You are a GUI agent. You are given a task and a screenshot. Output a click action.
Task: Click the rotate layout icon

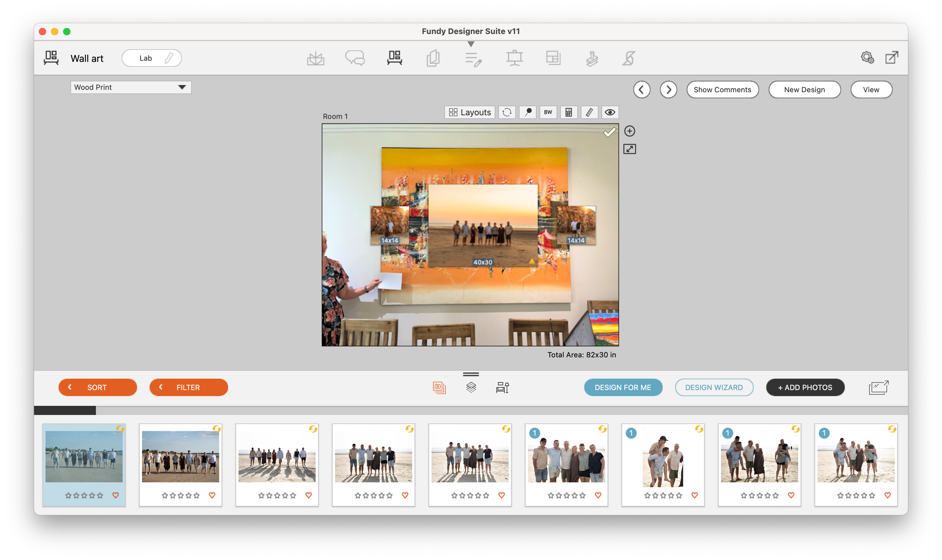tap(507, 112)
